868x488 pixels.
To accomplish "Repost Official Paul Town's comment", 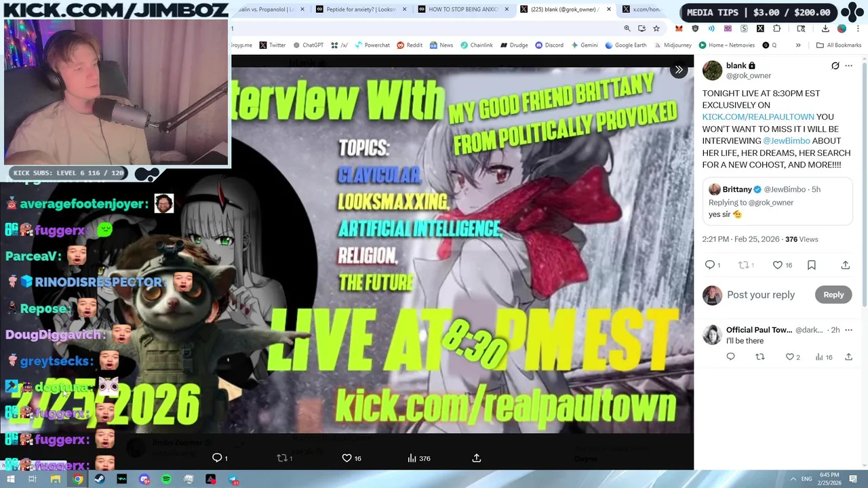I will 760,357.
